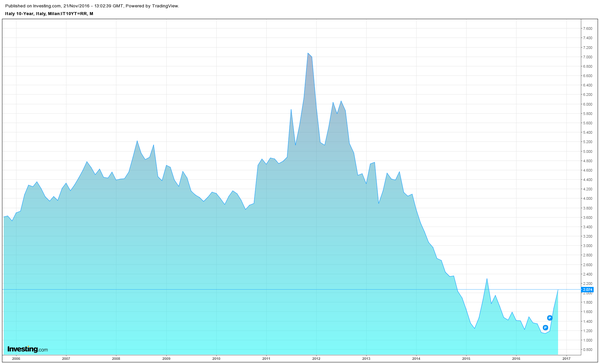Click the 2009 label on the time axis
The height and width of the screenshot is (363, 600).
(166, 358)
